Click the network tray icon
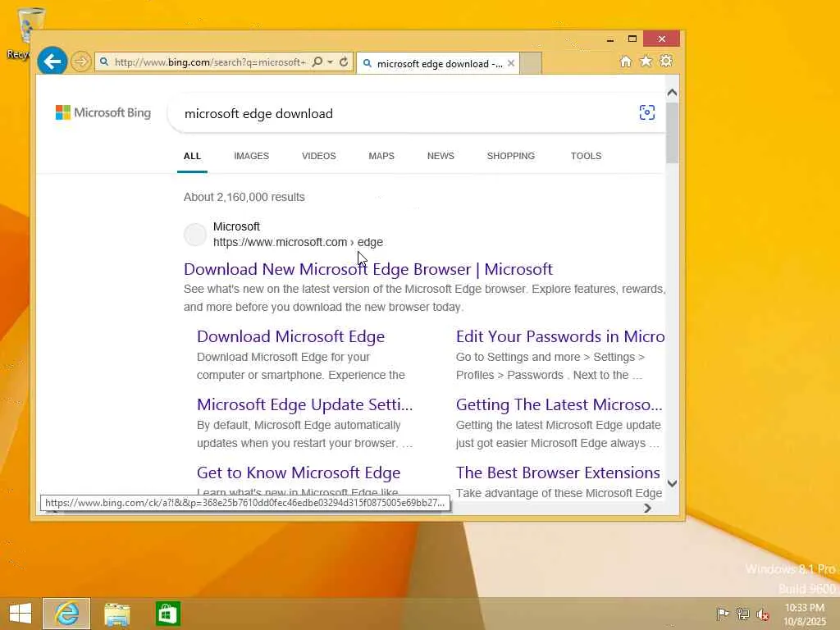Viewport: 840px width, 630px height. (742, 614)
